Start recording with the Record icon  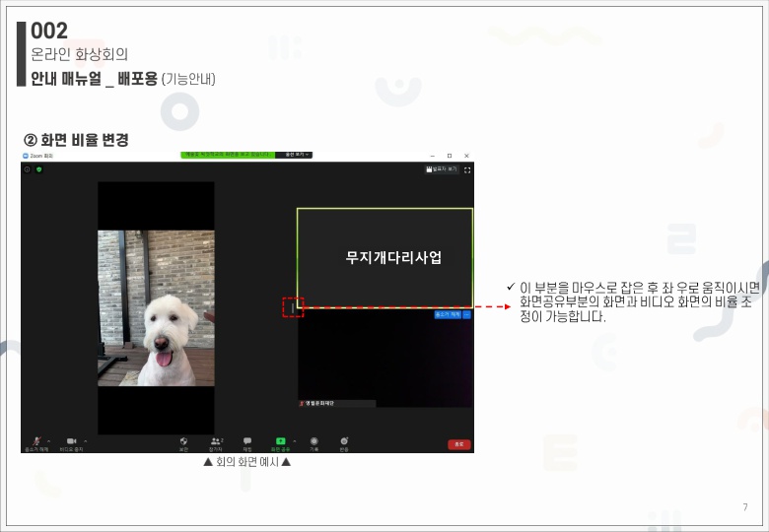tap(314, 442)
